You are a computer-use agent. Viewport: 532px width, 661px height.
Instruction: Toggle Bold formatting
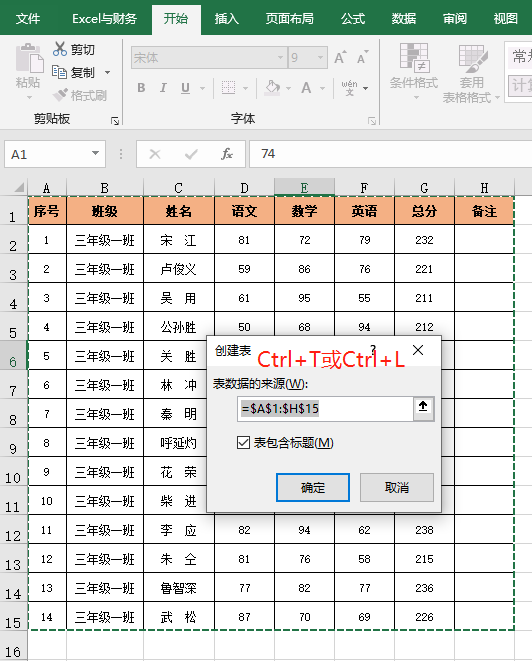point(142,88)
